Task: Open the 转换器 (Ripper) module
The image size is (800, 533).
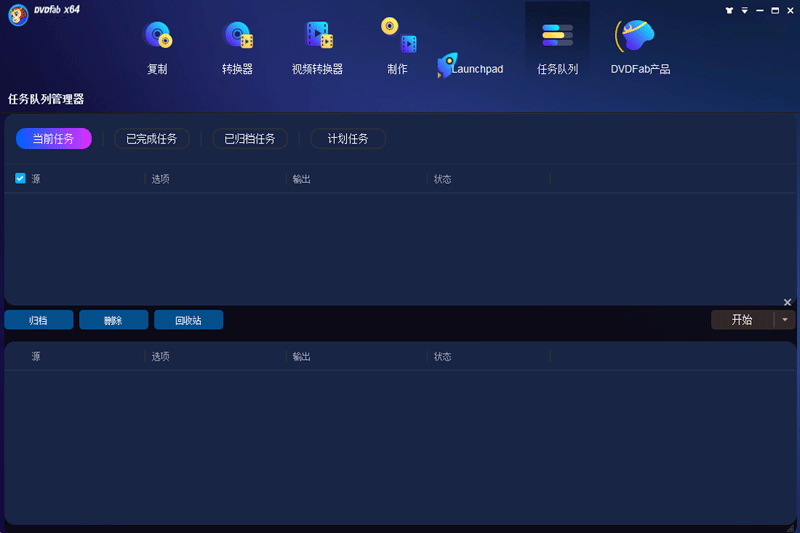Action: click(237, 47)
